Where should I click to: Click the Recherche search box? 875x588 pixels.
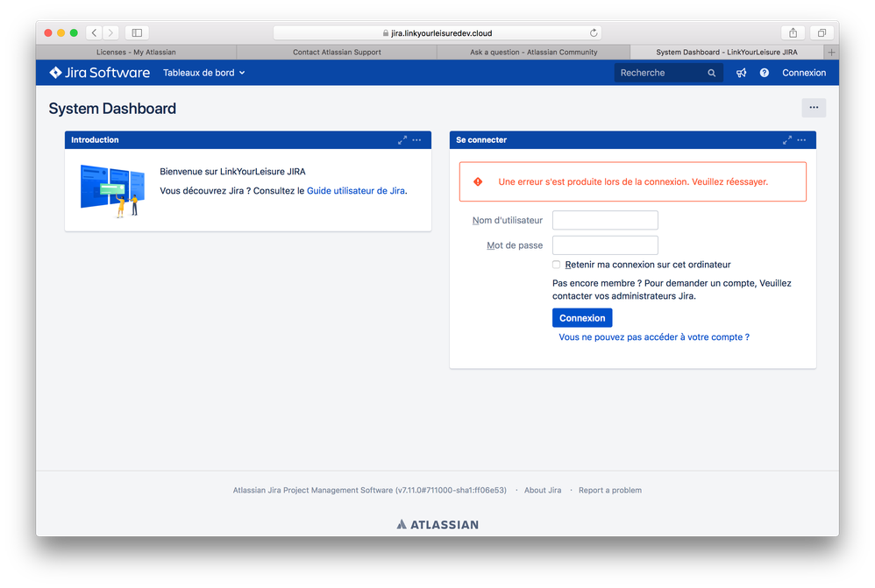(668, 73)
